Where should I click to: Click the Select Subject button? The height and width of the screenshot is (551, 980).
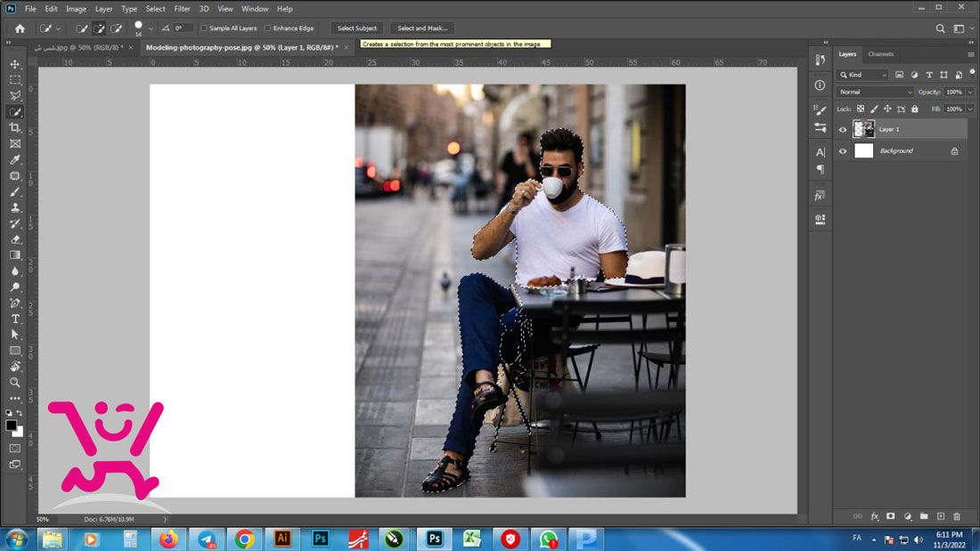[357, 28]
